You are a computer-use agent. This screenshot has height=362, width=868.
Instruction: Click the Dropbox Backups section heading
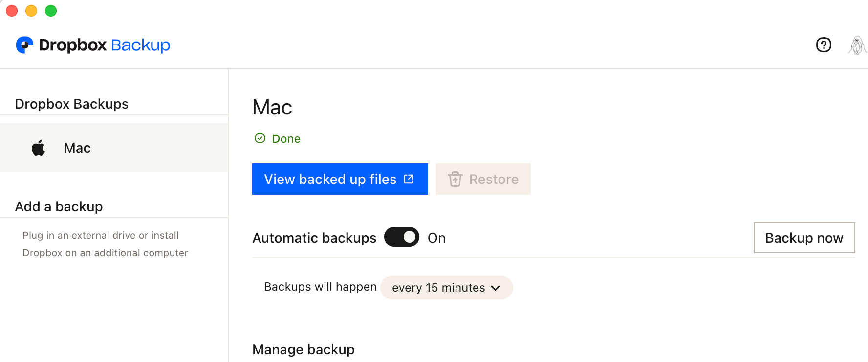pyautogui.click(x=72, y=104)
